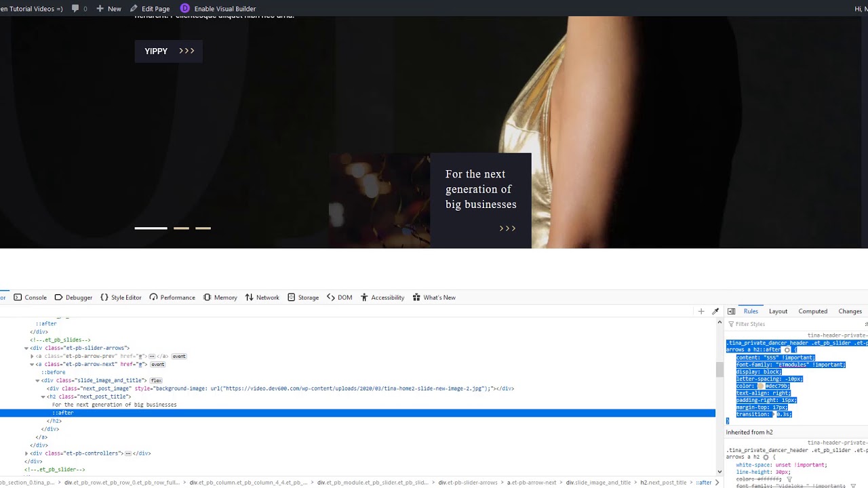Viewport: 868px width, 488px height.
Task: Open the Style Editor tab icon
Action: point(104,298)
